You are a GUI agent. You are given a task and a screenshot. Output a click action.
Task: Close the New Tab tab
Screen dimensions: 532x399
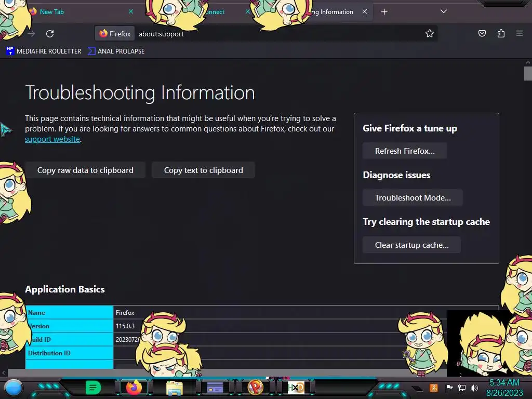[130, 11]
